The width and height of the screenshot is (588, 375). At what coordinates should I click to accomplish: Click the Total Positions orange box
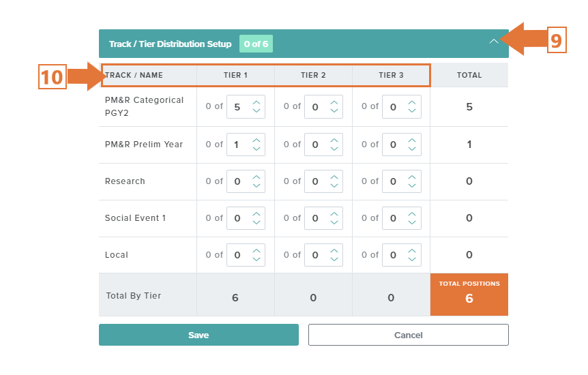(469, 295)
